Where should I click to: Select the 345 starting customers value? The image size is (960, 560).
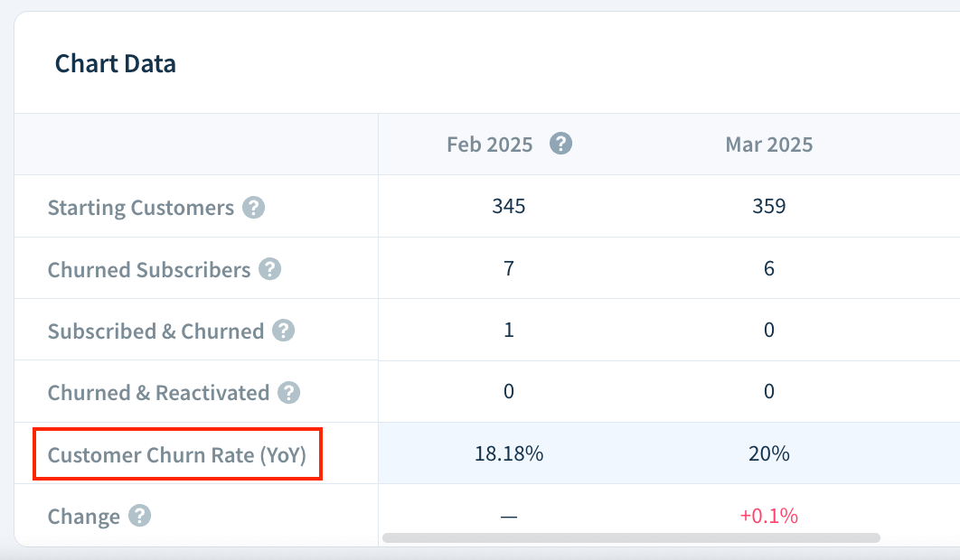(x=509, y=206)
